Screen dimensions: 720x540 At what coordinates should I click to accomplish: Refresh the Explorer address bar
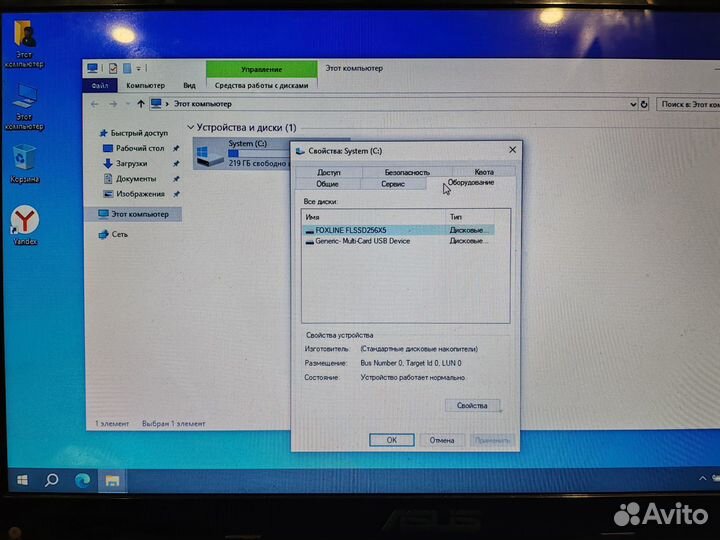pos(644,104)
